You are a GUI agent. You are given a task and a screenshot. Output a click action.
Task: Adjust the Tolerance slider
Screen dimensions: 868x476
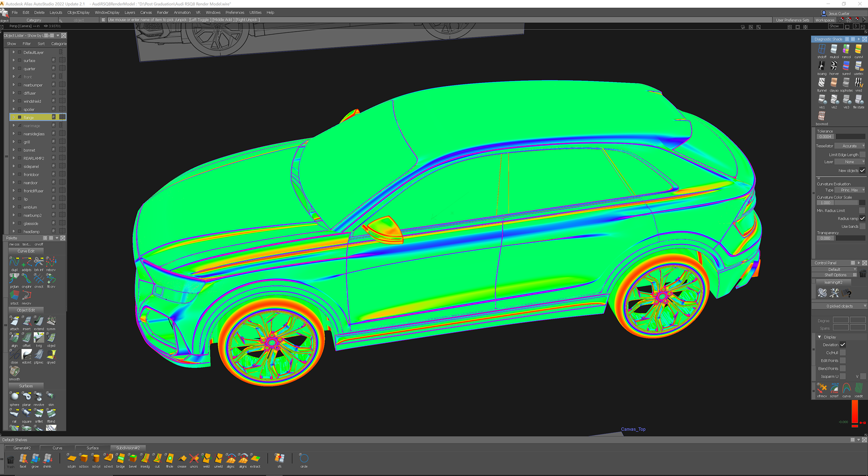pos(850,136)
